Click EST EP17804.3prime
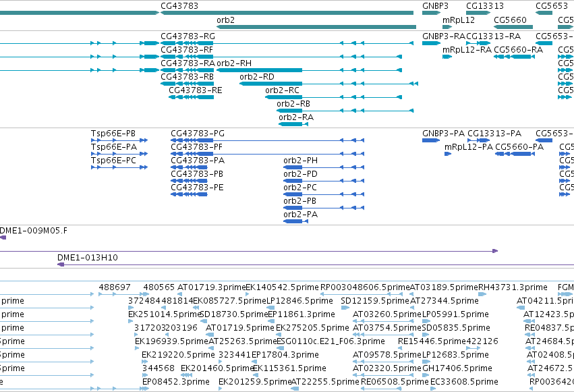 coord(285,356)
